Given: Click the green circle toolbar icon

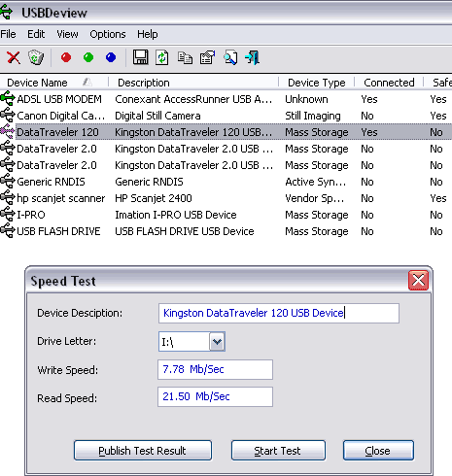Looking at the screenshot, I should (x=88, y=57).
